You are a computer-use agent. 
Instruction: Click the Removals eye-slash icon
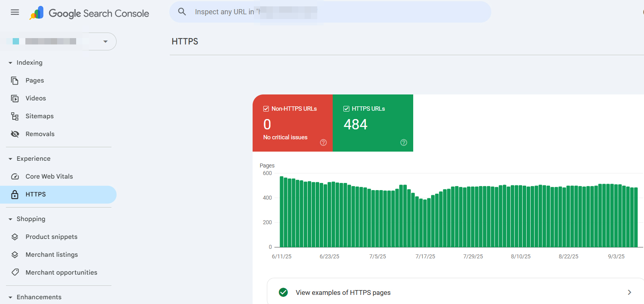pos(15,134)
